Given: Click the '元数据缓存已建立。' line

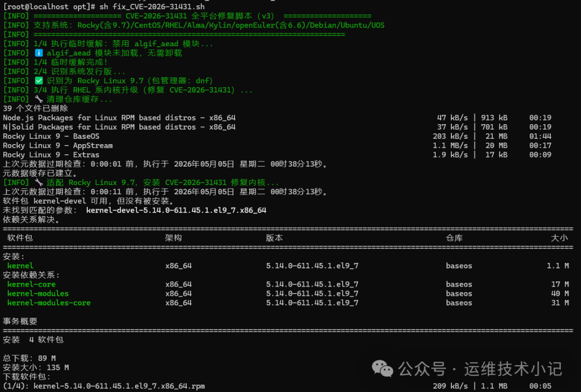Looking at the screenshot, I should point(40,173).
